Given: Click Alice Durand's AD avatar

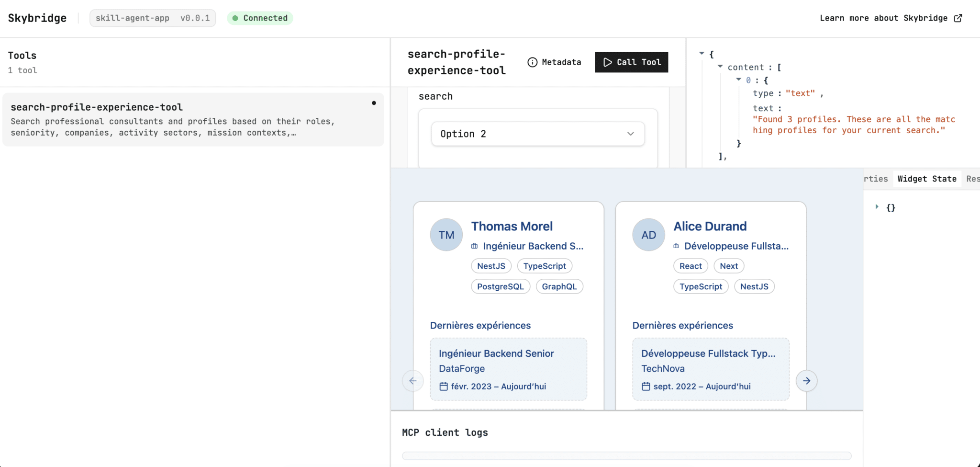Looking at the screenshot, I should (648, 235).
